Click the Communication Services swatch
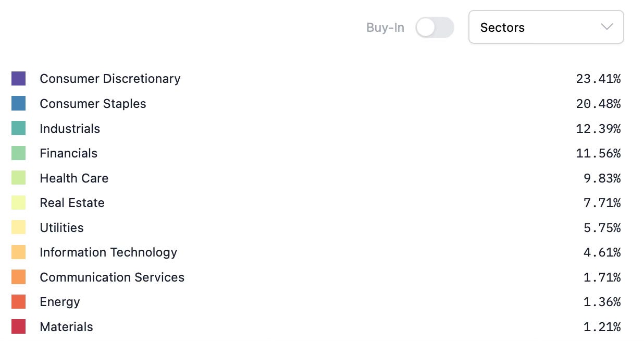Image resolution: width=644 pixels, height=341 pixels. pyautogui.click(x=18, y=277)
